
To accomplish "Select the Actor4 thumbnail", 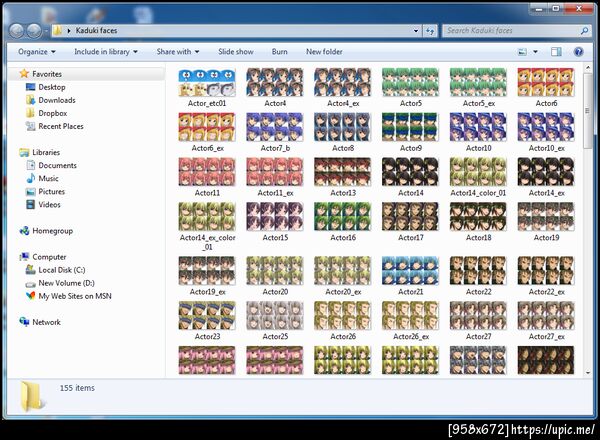I will pyautogui.click(x=275, y=83).
